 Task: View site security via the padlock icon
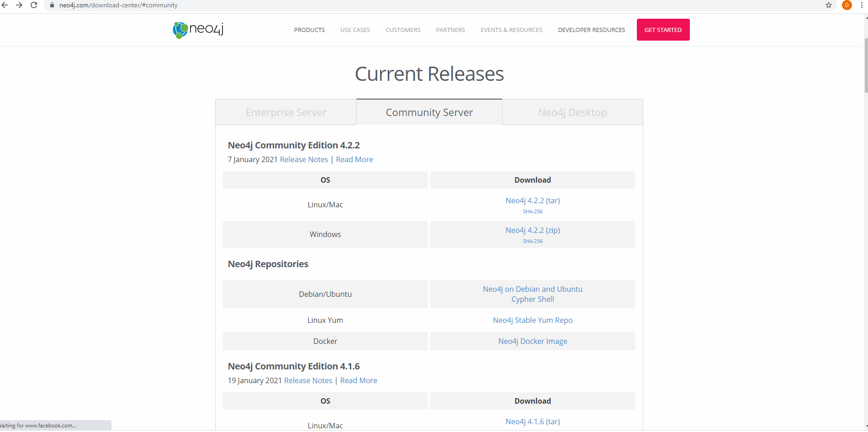point(52,5)
